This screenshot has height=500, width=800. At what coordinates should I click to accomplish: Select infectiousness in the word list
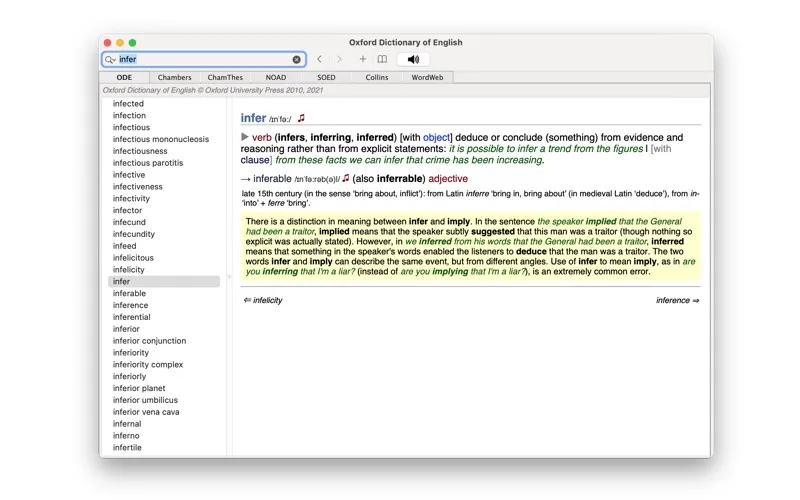pyautogui.click(x=140, y=151)
